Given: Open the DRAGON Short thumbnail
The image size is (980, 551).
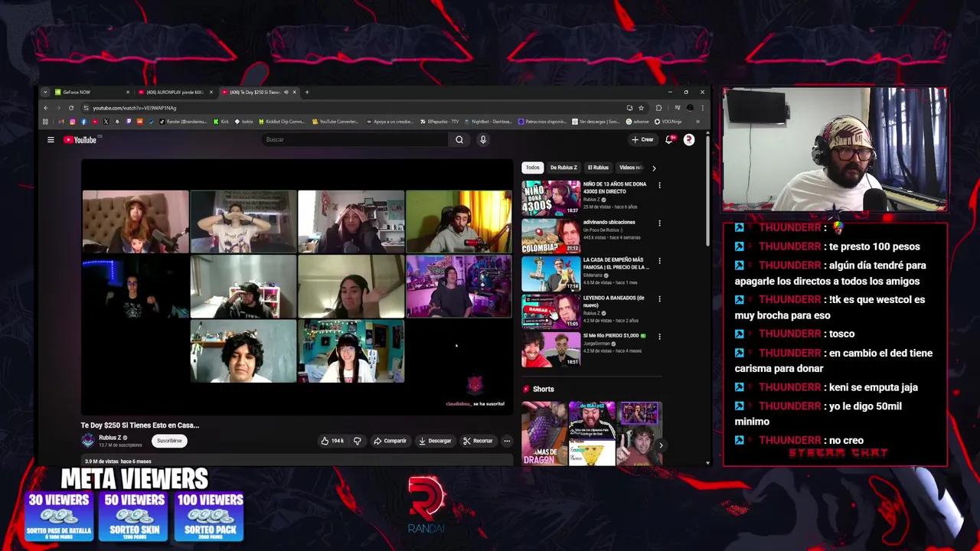Looking at the screenshot, I should tap(544, 434).
